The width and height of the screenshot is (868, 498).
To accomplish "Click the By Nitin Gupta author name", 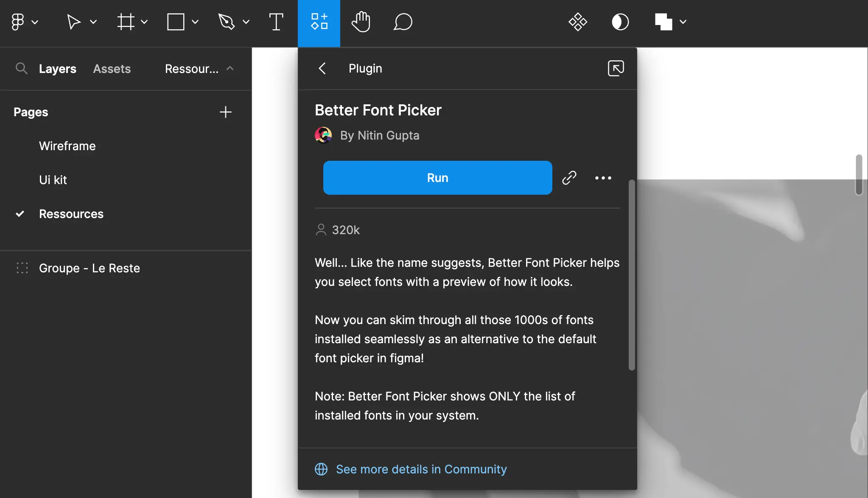I will (380, 135).
